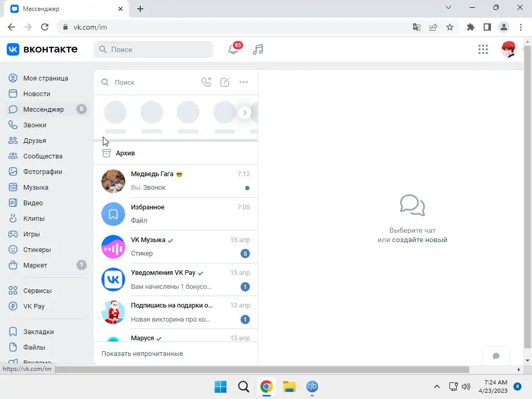Click the translate page icon
Viewport: 532px width, 399px height.
pos(416,27)
